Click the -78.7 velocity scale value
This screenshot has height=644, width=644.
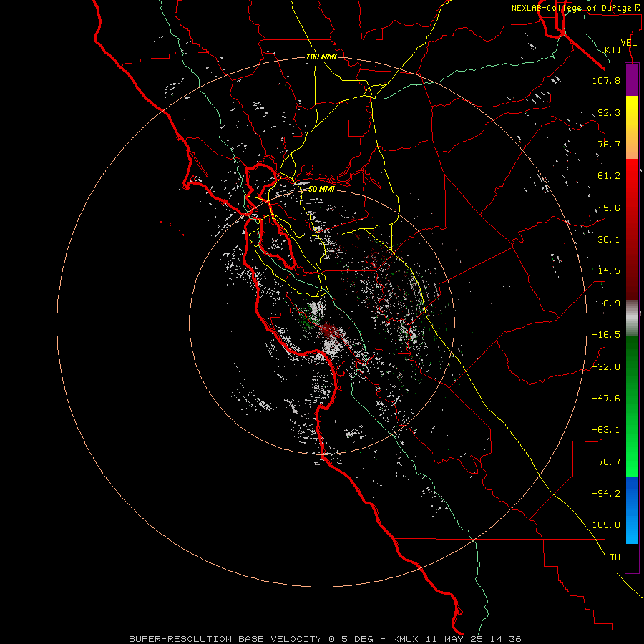tap(606, 462)
